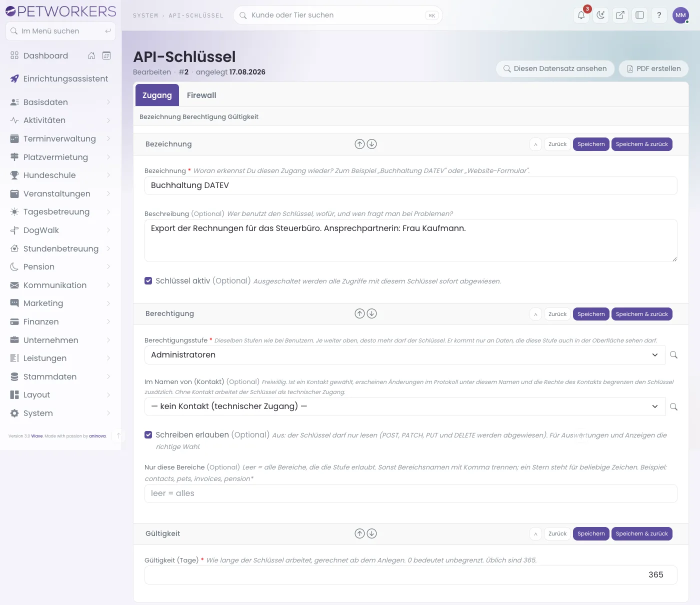The width and height of the screenshot is (700, 605).
Task: Toggle the Schreiben erlauben checkbox
Action: point(148,435)
